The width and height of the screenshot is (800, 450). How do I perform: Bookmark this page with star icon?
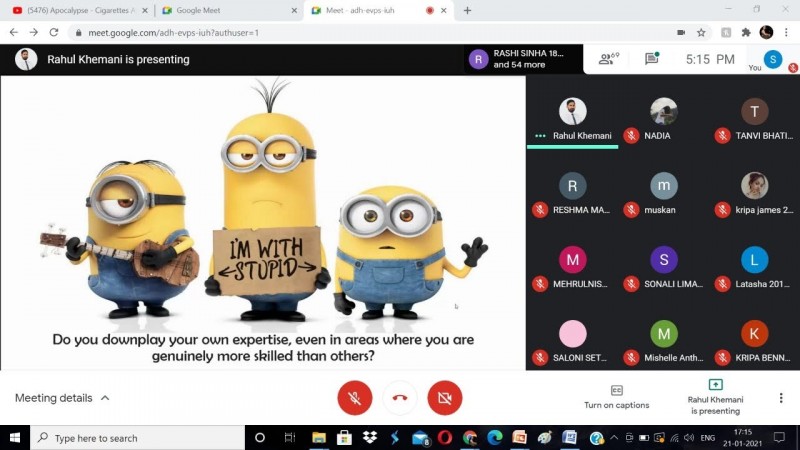tap(701, 32)
